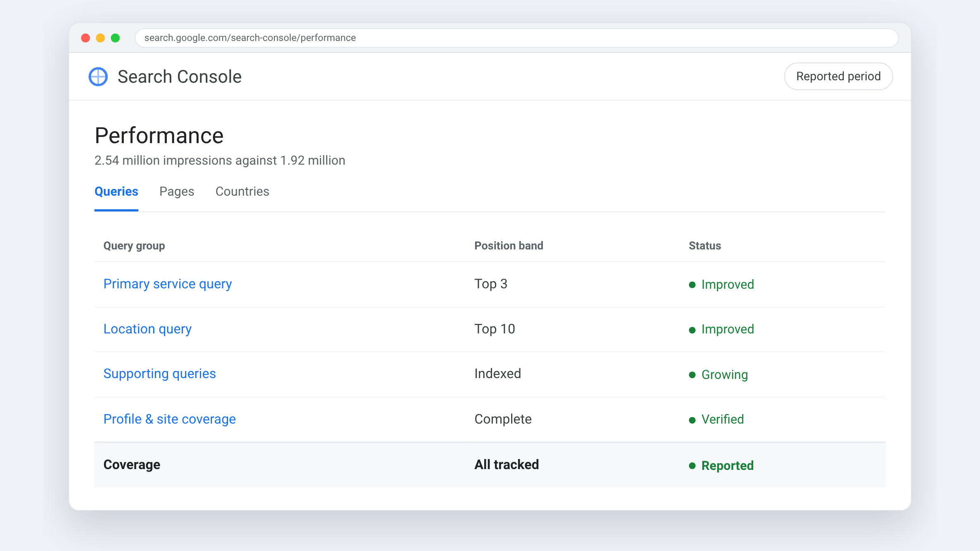This screenshot has width=980, height=551.
Task: Click the Reported status in Coverage row
Action: (721, 466)
